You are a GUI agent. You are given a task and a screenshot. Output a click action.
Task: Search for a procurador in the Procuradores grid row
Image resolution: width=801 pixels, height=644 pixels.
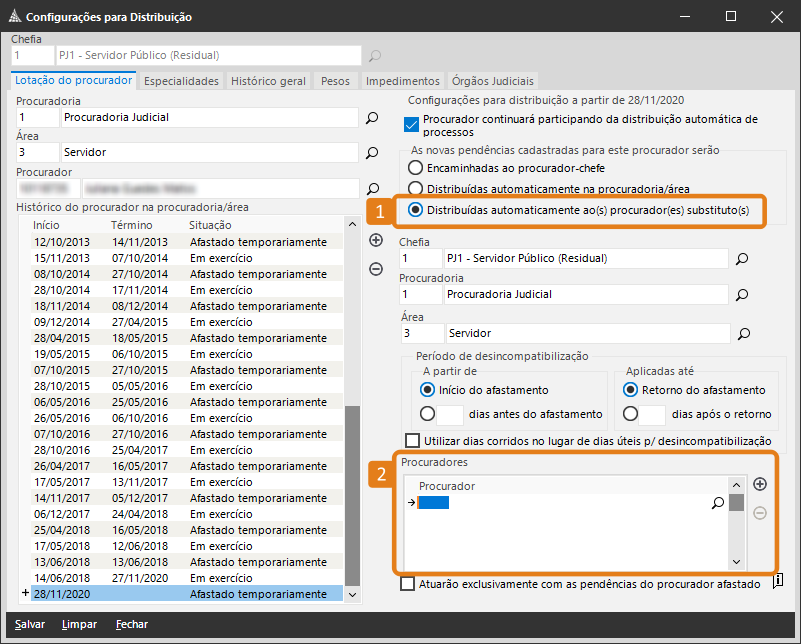[x=717, y=503]
